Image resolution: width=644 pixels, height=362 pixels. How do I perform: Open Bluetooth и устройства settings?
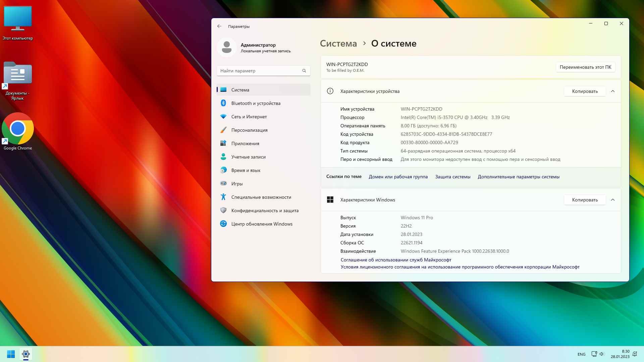click(256, 103)
